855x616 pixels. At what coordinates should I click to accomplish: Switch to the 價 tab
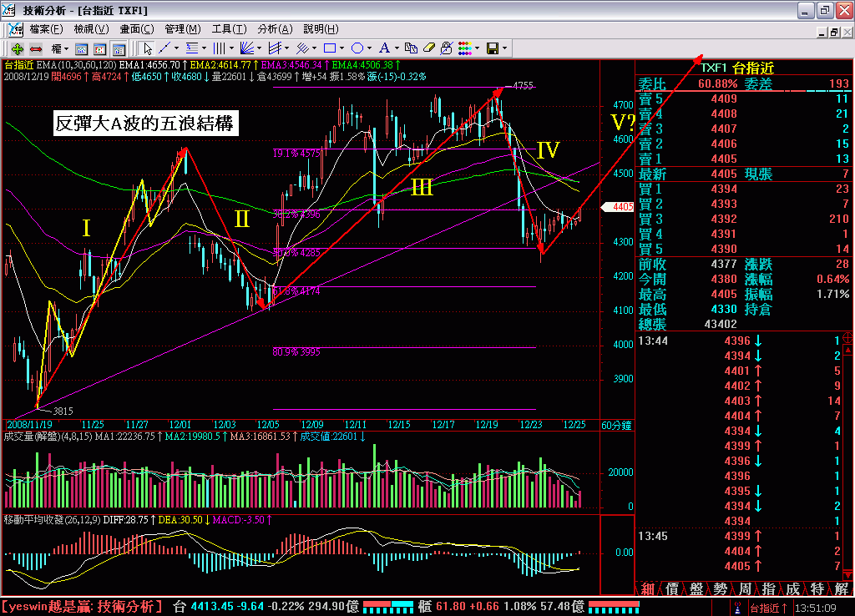click(x=672, y=588)
